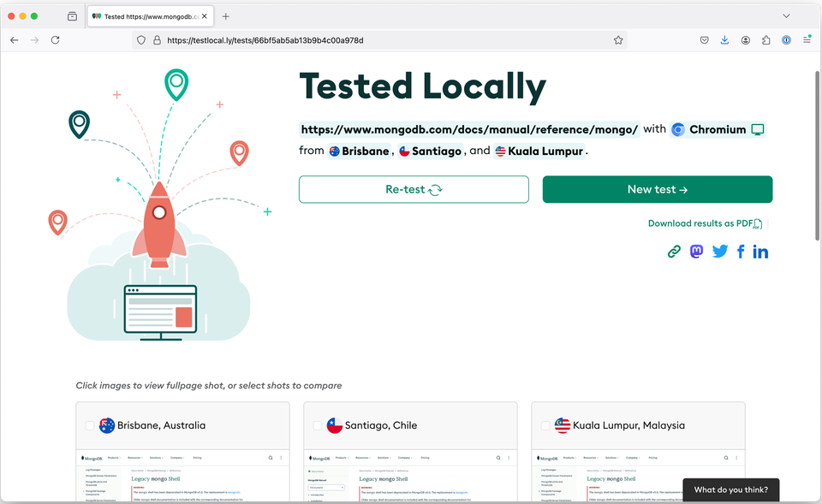The width and height of the screenshot is (822, 504).
Task: Bookmark this page with the star icon
Action: click(618, 40)
